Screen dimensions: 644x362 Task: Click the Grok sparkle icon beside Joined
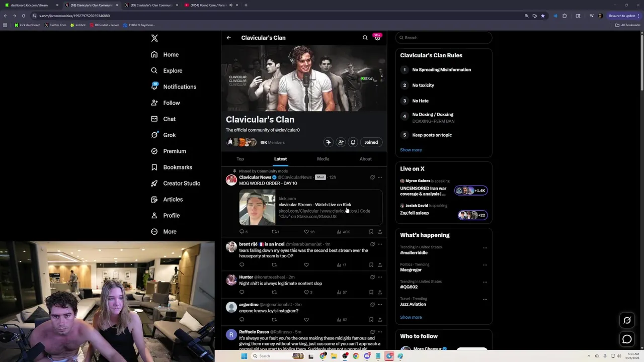click(x=329, y=142)
